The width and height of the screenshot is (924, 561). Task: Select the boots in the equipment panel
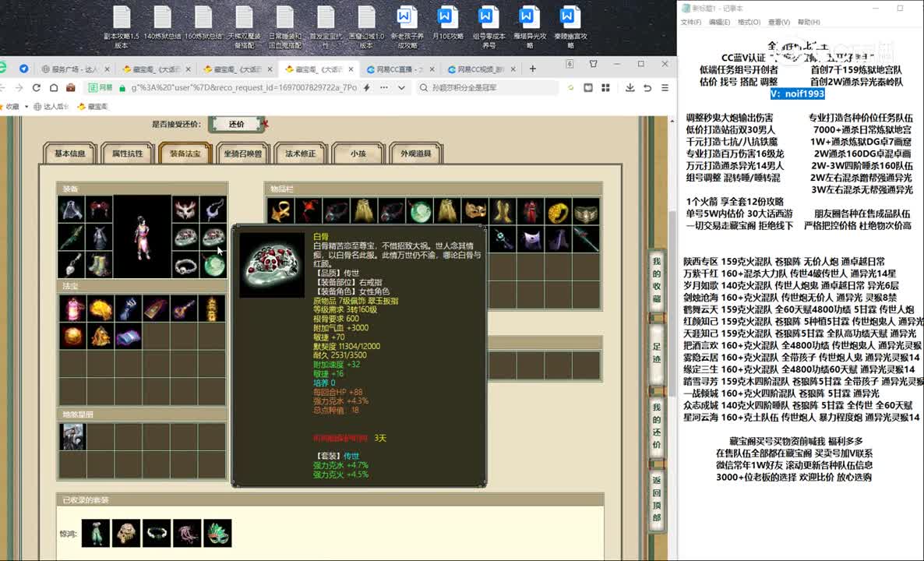pos(99,265)
